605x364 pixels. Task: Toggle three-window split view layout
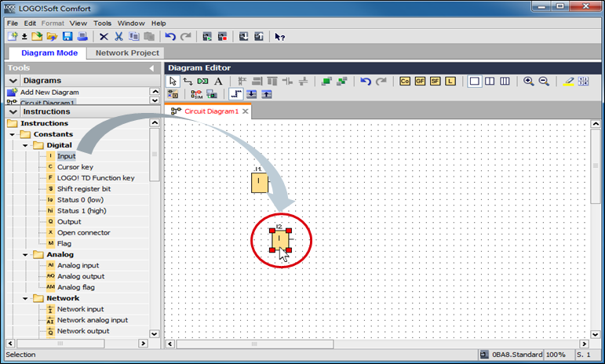click(x=505, y=81)
